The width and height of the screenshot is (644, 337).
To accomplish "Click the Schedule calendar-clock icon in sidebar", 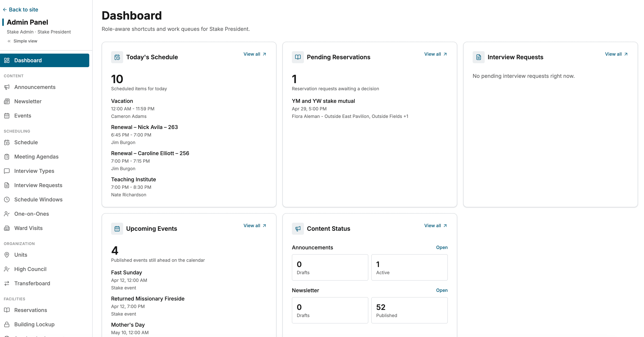I will 7,142.
